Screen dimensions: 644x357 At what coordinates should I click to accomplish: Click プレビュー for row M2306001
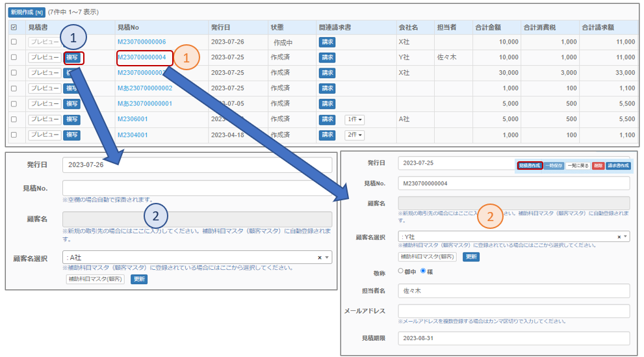45,119
